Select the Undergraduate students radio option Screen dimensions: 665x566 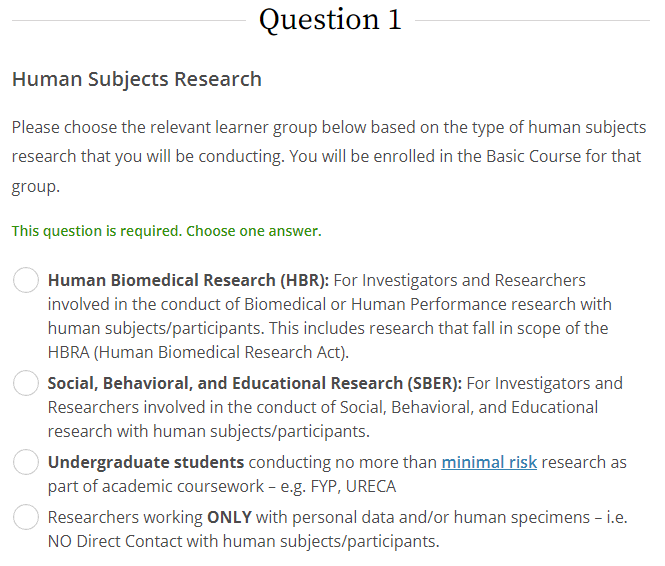click(26, 463)
